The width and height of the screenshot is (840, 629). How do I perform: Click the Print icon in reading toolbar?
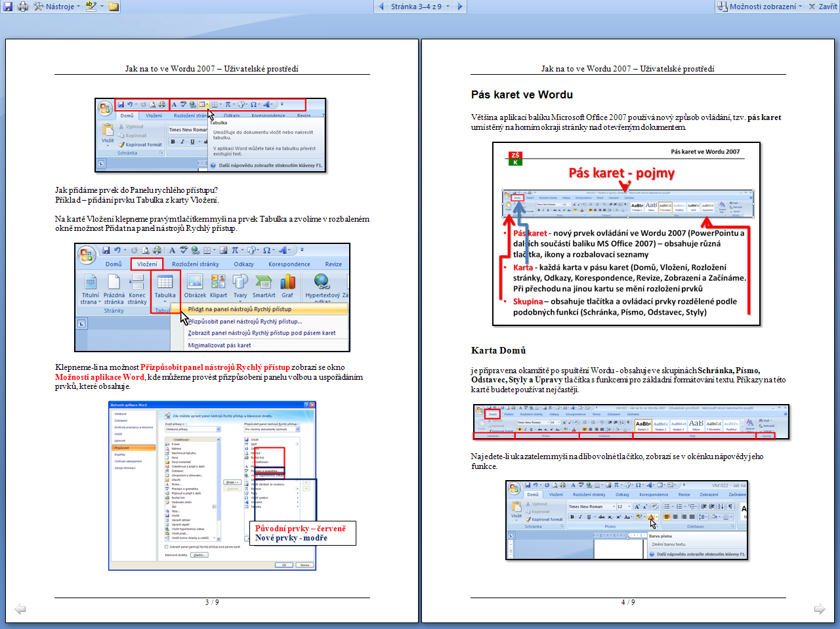[x=23, y=7]
